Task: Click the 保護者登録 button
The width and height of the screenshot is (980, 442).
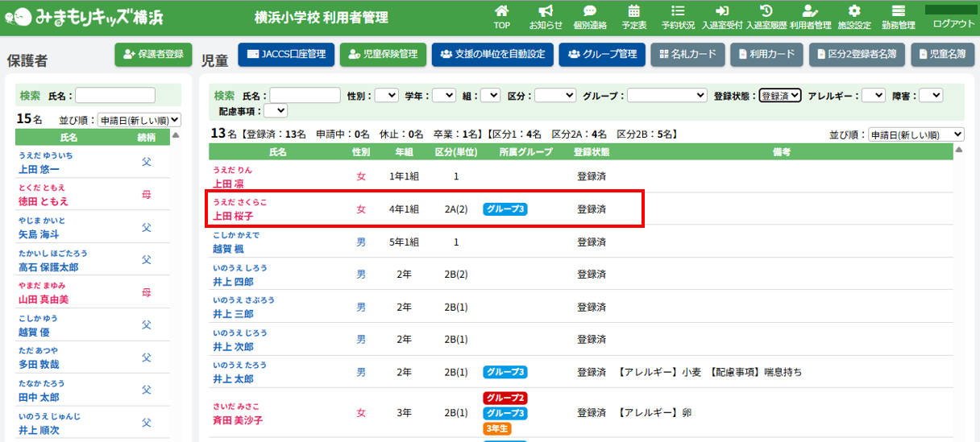Action: point(154,55)
